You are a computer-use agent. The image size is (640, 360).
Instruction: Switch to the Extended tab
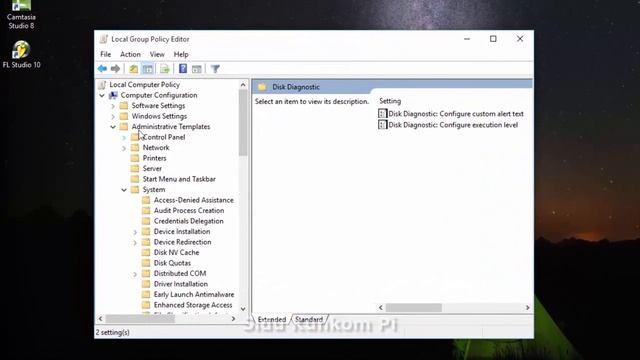pos(272,320)
